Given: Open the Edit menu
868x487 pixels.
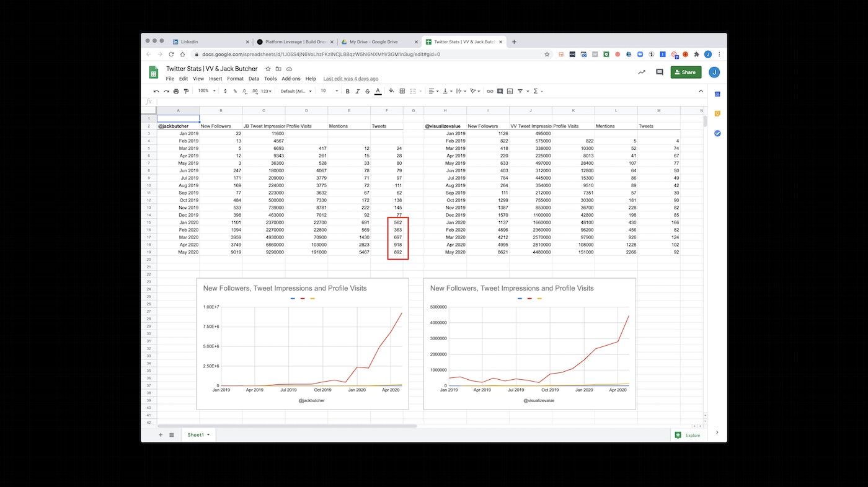Looking at the screenshot, I should [184, 79].
